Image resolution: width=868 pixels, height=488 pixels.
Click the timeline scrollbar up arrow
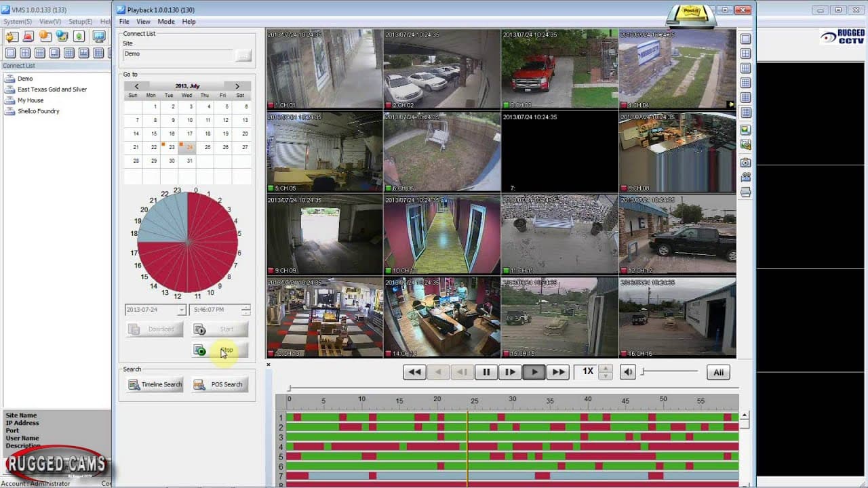point(745,415)
